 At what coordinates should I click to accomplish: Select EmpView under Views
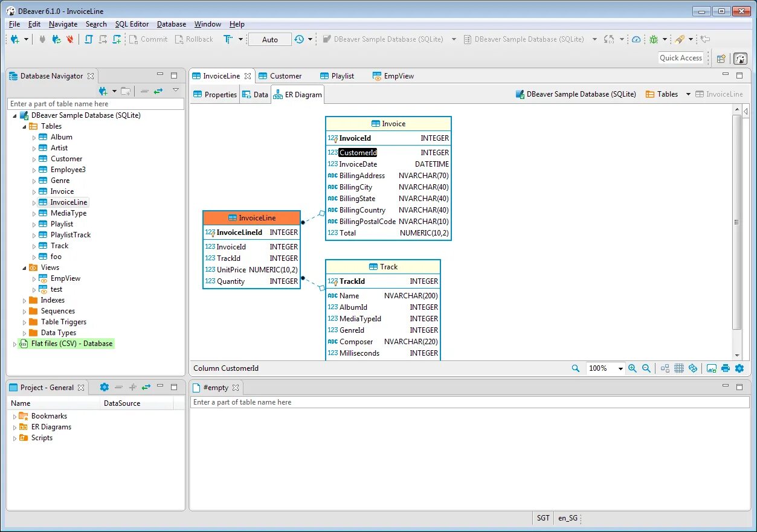pyautogui.click(x=65, y=278)
